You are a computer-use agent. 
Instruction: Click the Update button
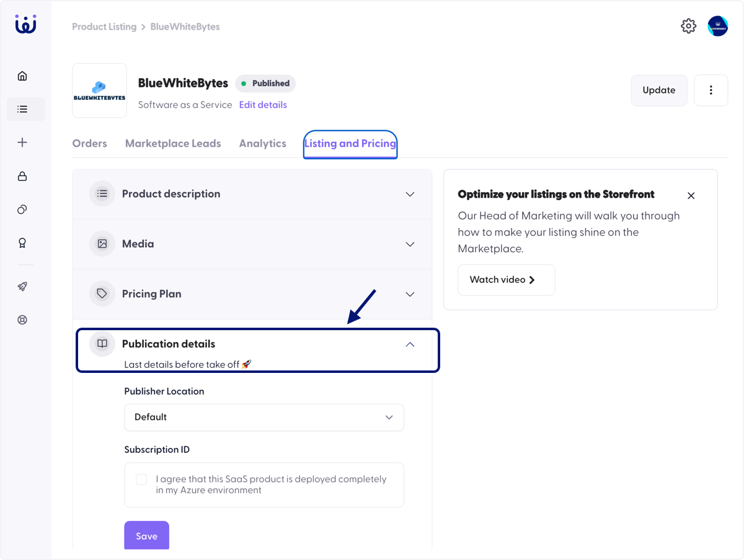(x=659, y=90)
